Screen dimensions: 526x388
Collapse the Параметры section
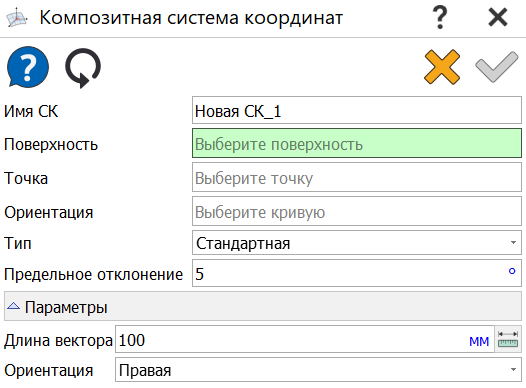[x=13, y=306]
